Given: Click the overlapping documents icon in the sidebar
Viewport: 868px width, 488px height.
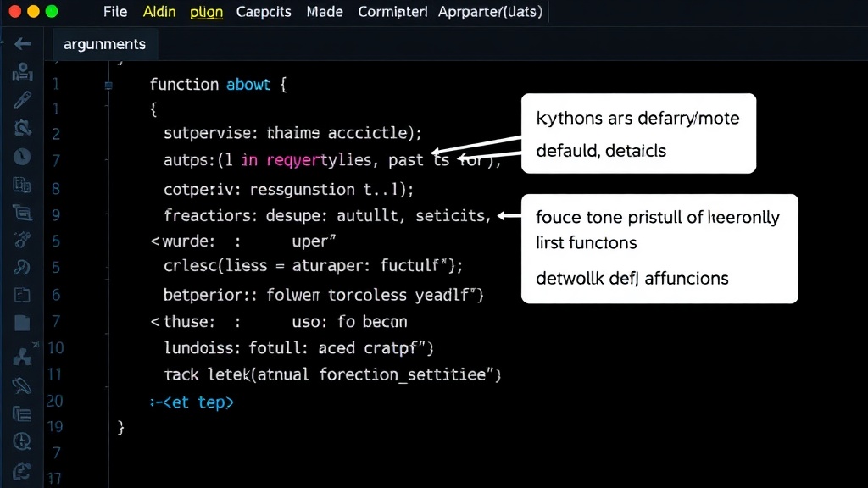Looking at the screenshot, I should 22,185.
